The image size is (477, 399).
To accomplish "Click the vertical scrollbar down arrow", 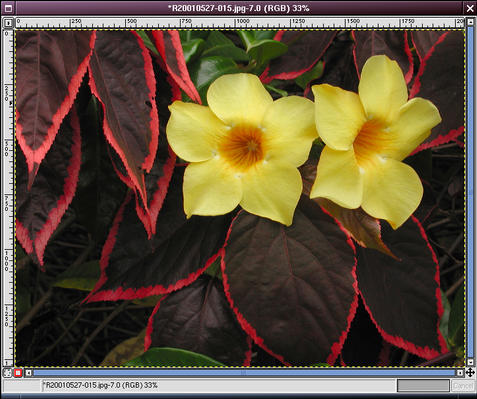I will pyautogui.click(x=470, y=362).
